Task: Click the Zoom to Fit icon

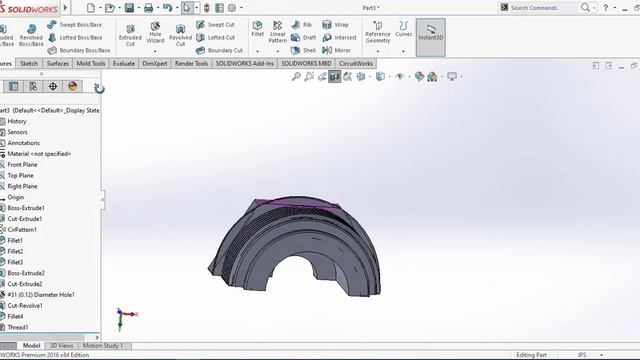Action: [x=296, y=76]
